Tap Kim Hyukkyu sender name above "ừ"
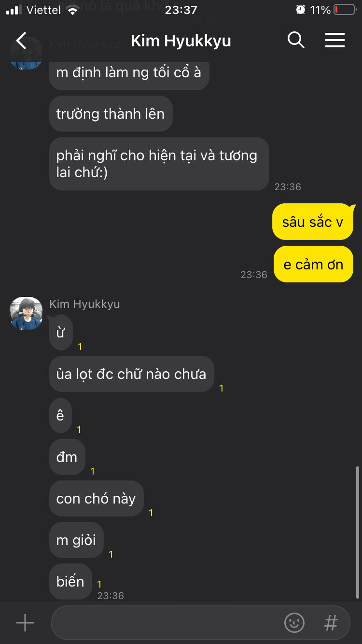The height and width of the screenshot is (644, 362). [84, 304]
